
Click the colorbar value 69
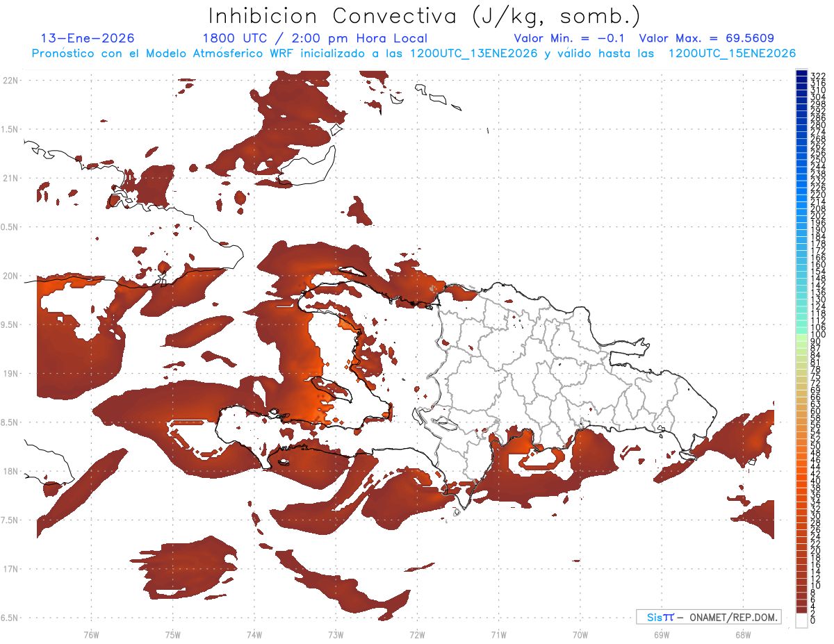coord(815,390)
